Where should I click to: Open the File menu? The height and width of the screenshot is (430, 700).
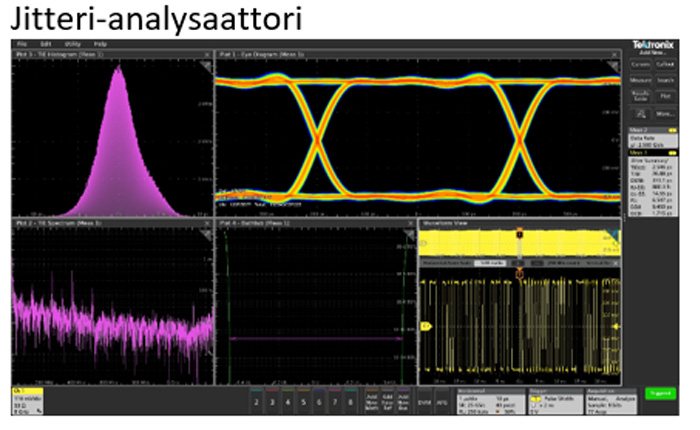pyautogui.click(x=21, y=45)
